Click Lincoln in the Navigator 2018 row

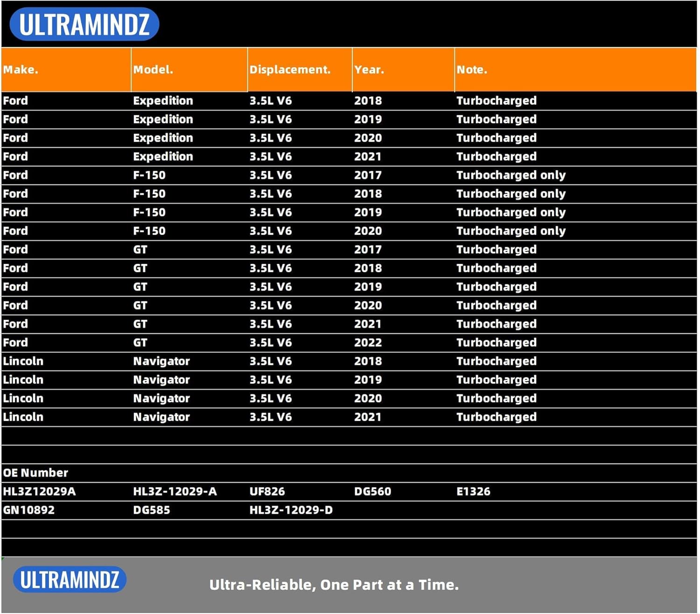[x=23, y=362]
